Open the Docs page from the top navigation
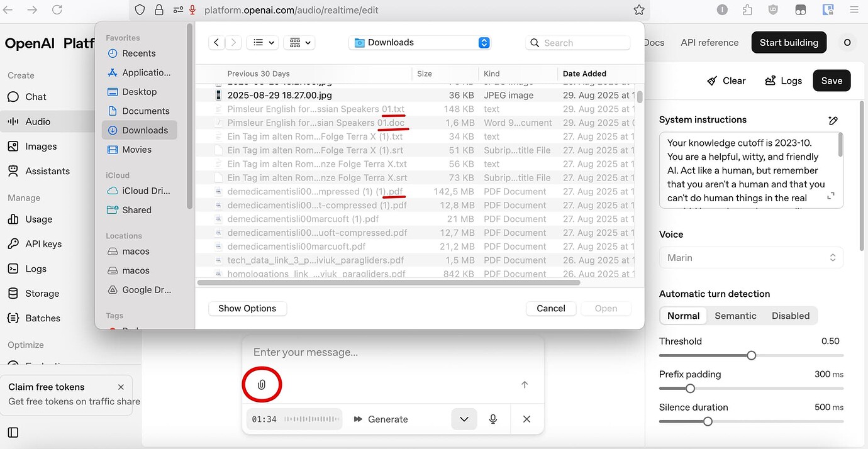 [654, 42]
